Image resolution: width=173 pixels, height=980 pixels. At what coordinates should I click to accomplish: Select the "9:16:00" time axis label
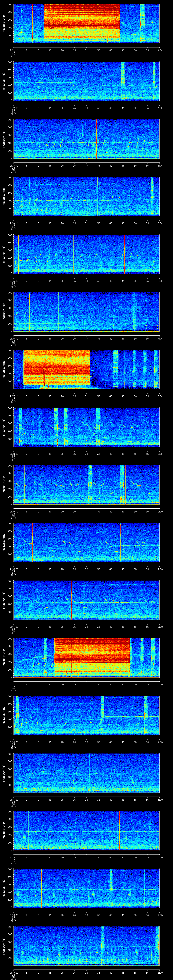14,915
